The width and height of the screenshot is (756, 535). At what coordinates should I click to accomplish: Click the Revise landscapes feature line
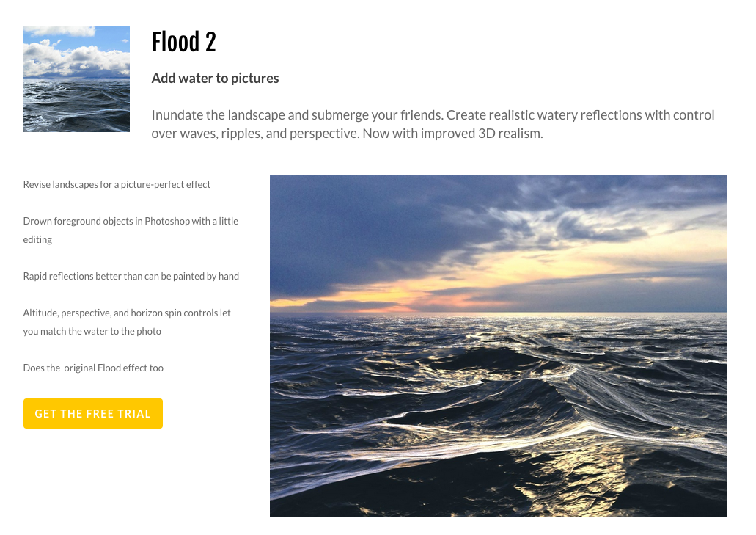117,184
